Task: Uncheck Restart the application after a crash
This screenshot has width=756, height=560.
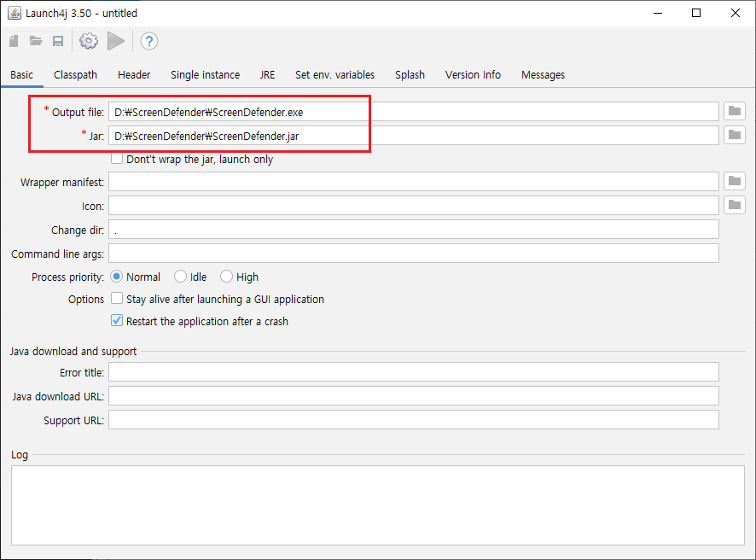Action: click(x=117, y=321)
